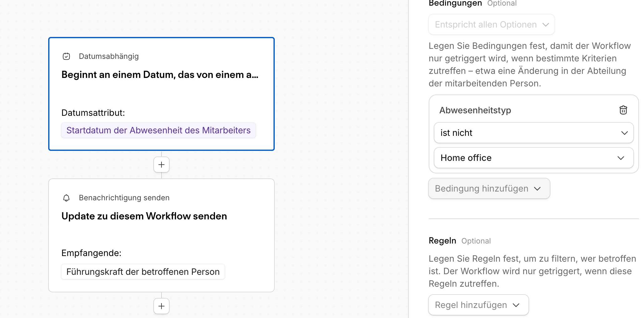Select the Datumsabhängig trigger card title
Viewport: 644px width, 318px height.
point(160,75)
